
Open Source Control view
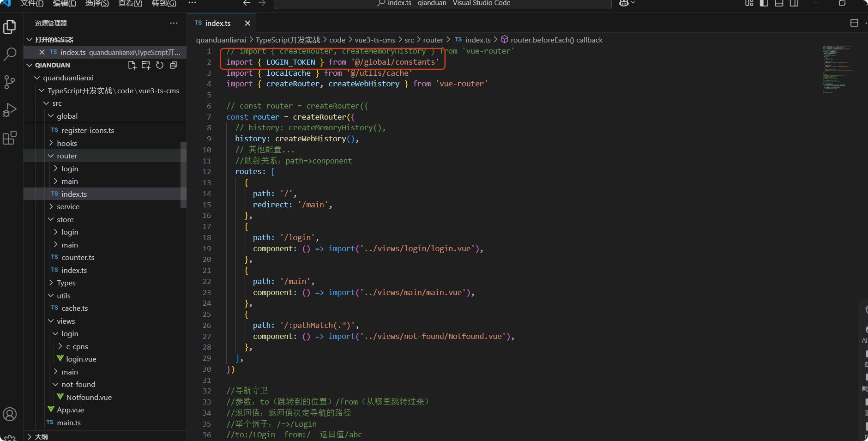(x=10, y=82)
